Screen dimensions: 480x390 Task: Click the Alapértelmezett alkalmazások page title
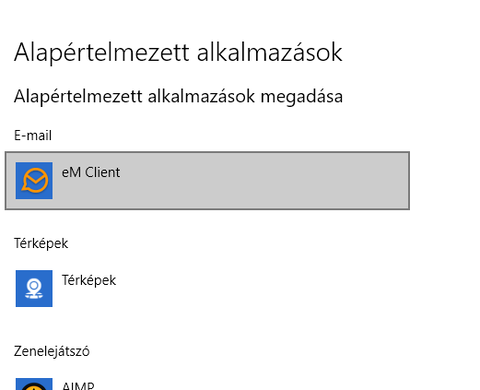point(178,53)
